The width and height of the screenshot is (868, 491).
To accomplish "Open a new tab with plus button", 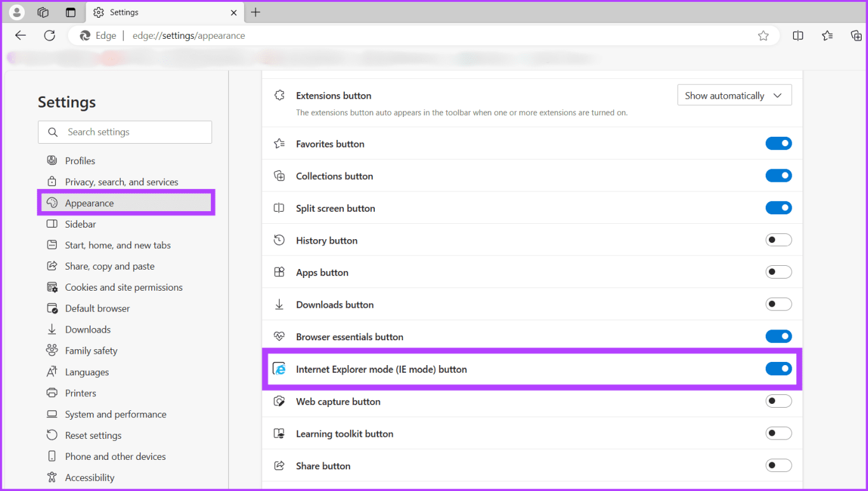I will pos(255,12).
